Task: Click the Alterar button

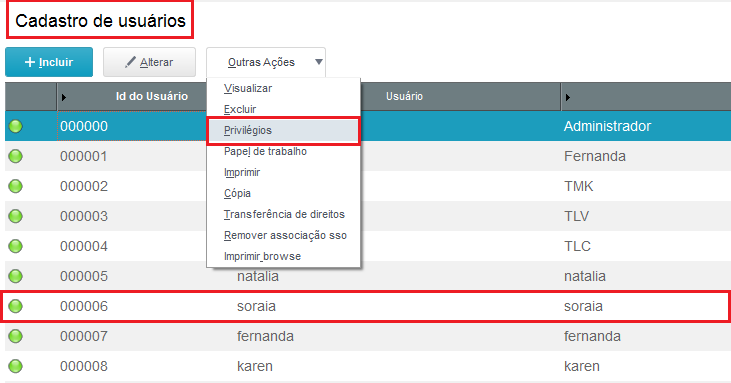Action: 149,62
